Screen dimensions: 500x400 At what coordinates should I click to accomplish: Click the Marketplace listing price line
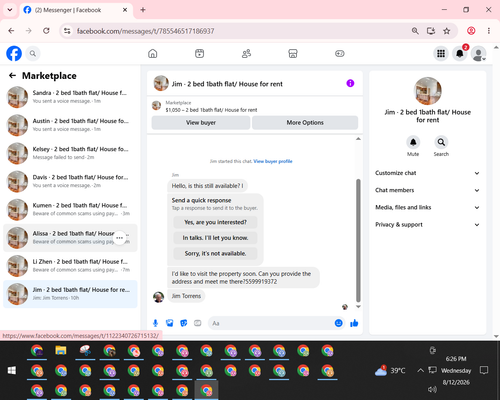click(x=211, y=110)
